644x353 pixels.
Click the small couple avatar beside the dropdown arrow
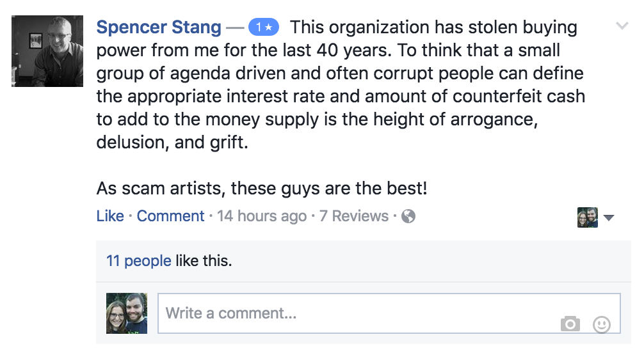pyautogui.click(x=587, y=217)
